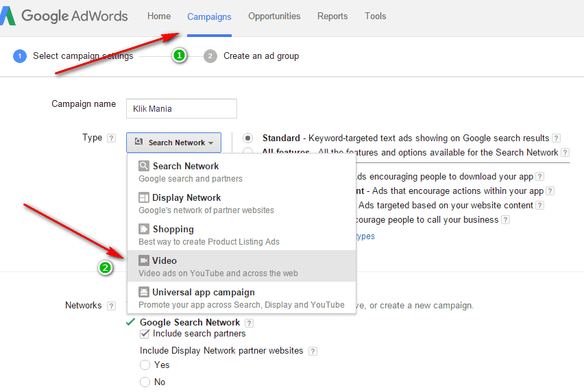The image size is (584, 392).
Task: Open help for actions within your app
Action: click(x=550, y=191)
